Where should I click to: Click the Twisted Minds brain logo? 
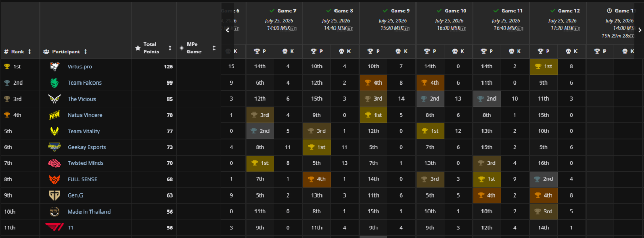click(55, 163)
